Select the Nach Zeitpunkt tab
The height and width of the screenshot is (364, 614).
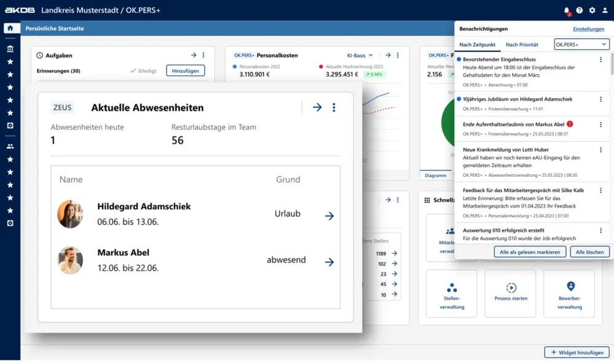pos(477,45)
